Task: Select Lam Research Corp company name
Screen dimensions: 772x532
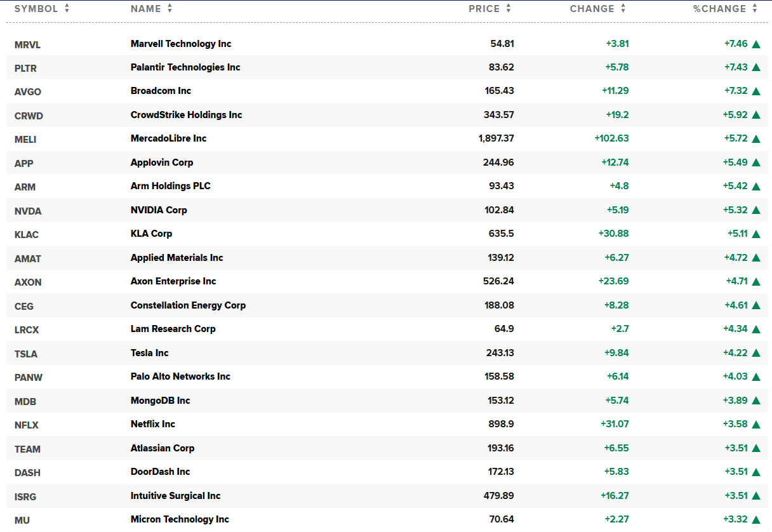Action: click(x=173, y=329)
